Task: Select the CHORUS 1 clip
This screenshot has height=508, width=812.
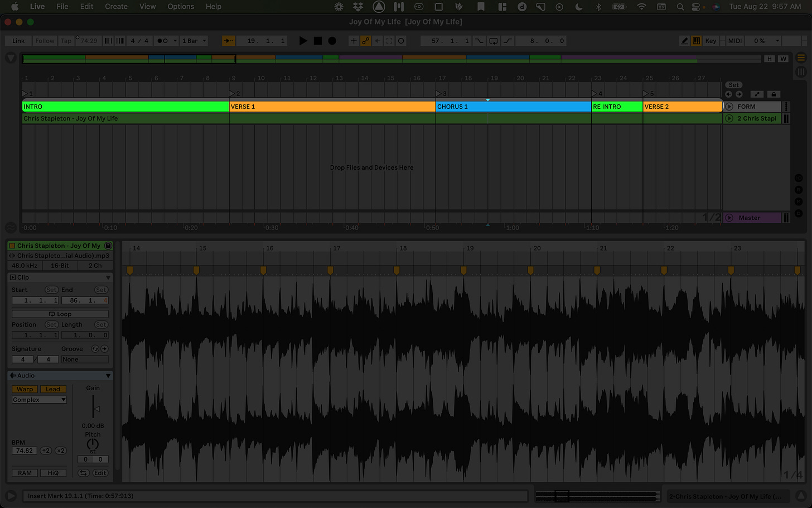Action: coord(513,107)
